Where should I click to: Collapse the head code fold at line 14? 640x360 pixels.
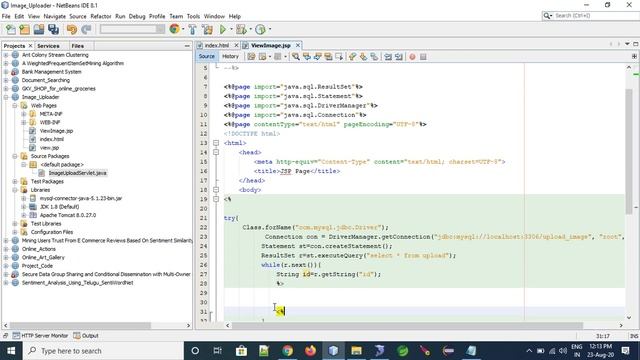[216, 152]
